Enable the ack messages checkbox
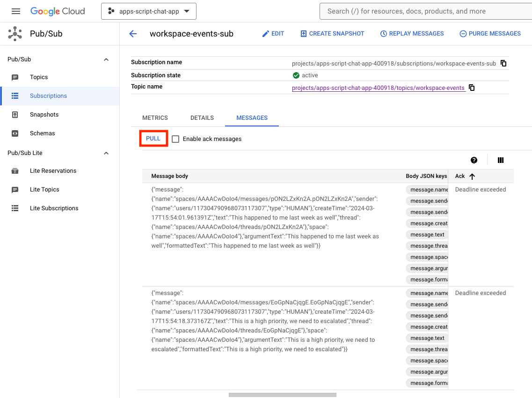532x398 pixels. 175,139
